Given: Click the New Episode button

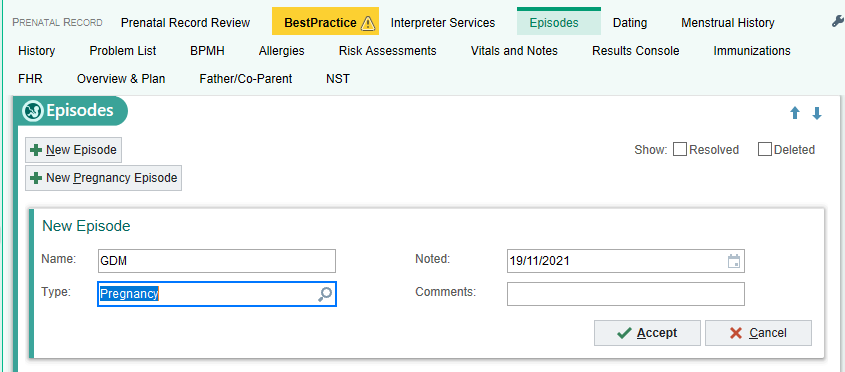Looking at the screenshot, I should click(73, 150).
